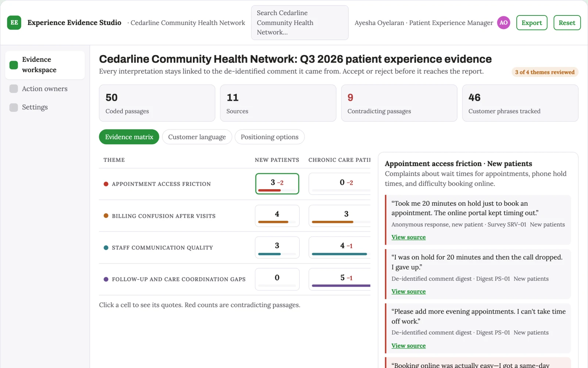
Task: Click the Settings sidebar icon
Action: (14, 107)
